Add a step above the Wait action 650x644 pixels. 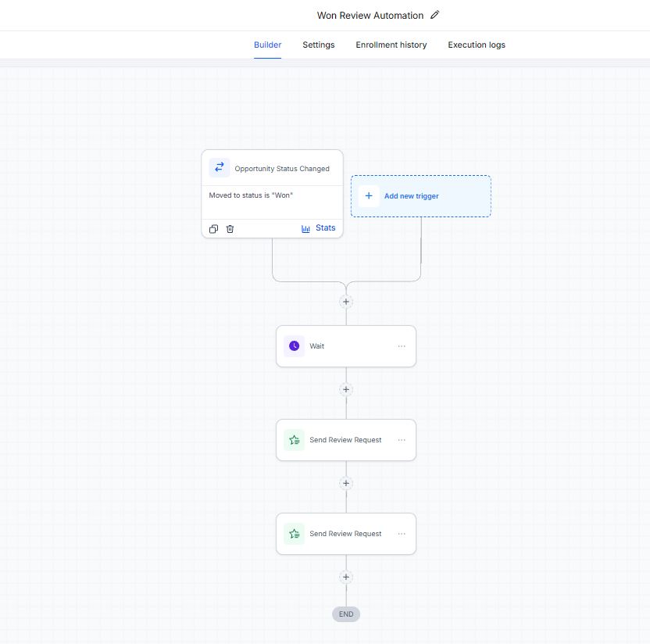[346, 302]
